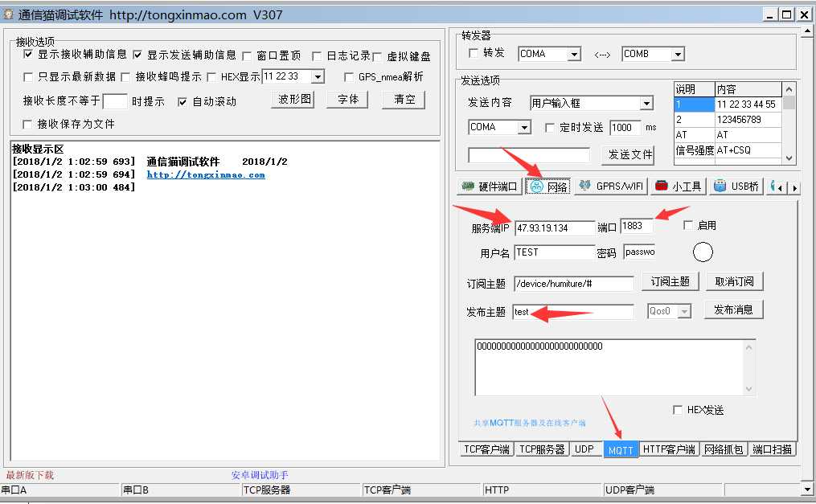Select preset row '11 22 33 44 55'
This screenshot has width=816, height=504.
pos(728,104)
